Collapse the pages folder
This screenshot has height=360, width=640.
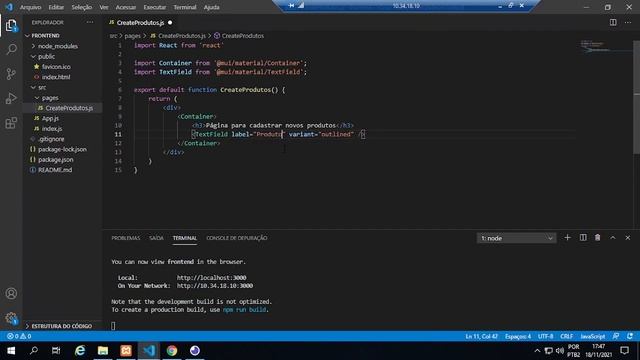coord(49,98)
